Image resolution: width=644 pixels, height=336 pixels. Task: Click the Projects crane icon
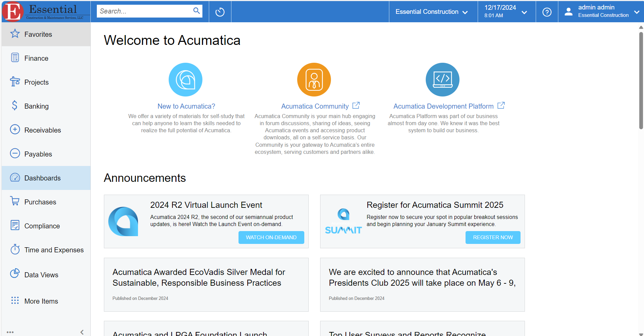tap(15, 82)
